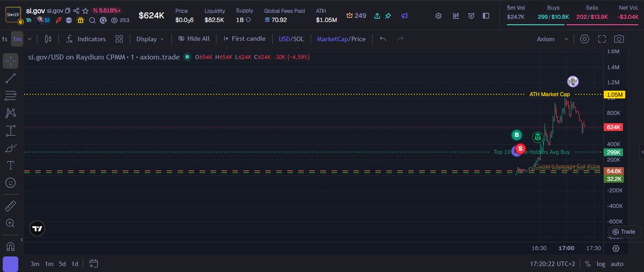644x272 pixels.
Task: Expand the Axiom source dropdown
Action: [553, 39]
